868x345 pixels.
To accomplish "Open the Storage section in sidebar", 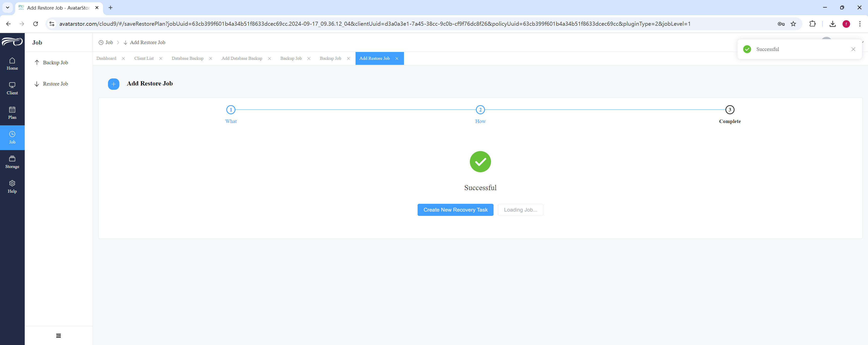I will [x=12, y=162].
